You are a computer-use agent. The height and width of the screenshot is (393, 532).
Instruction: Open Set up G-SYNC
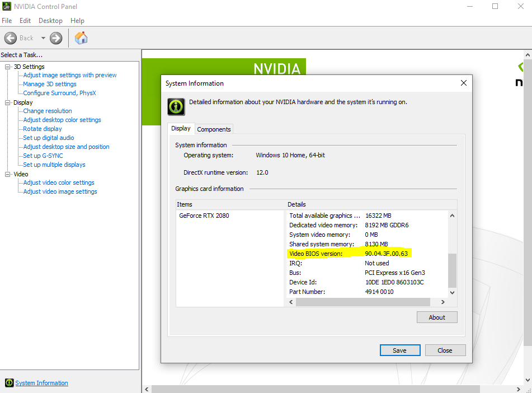click(43, 156)
